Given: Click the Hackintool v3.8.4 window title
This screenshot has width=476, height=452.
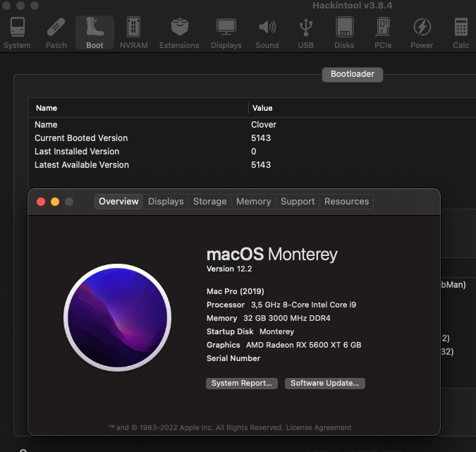Looking at the screenshot, I should pyautogui.click(x=352, y=6).
